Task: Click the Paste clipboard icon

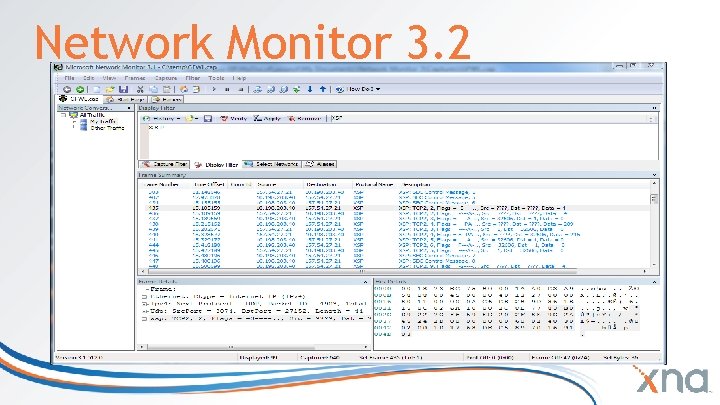Action: click(167, 89)
